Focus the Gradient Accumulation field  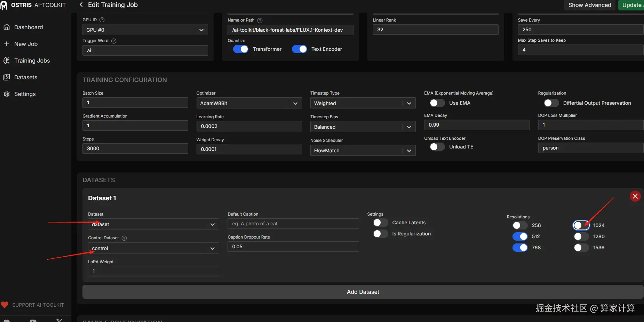135,126
